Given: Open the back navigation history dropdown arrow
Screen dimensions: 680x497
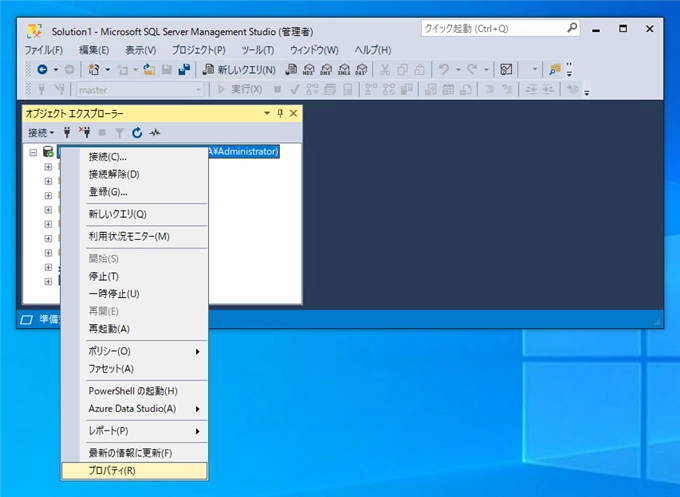Looking at the screenshot, I should [x=56, y=69].
